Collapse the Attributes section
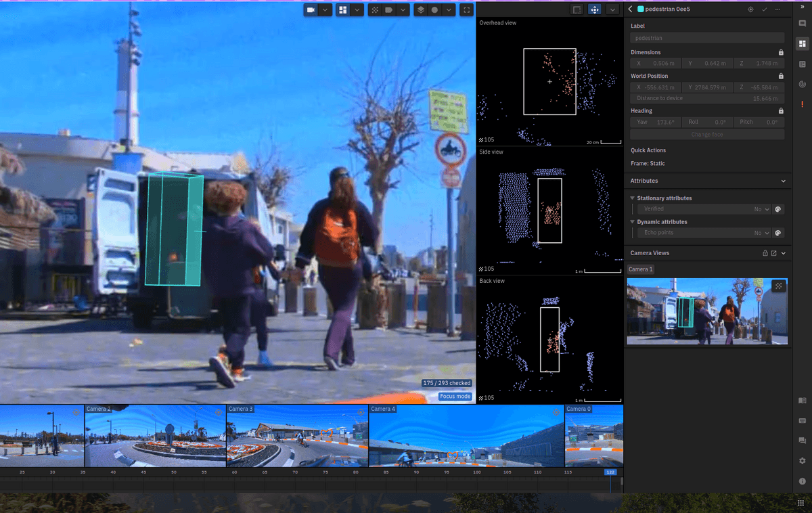Screen dimensions: 812x513 click(x=784, y=181)
